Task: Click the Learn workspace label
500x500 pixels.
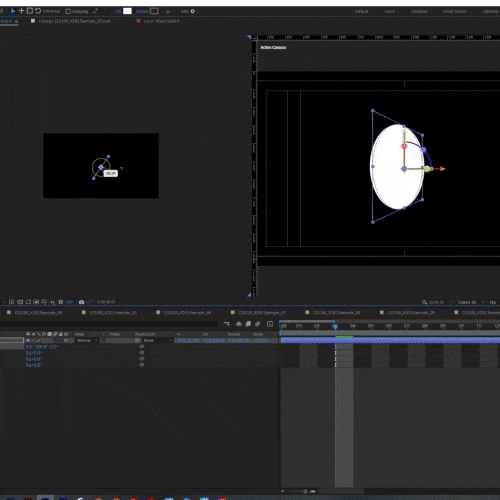Action: click(x=390, y=11)
